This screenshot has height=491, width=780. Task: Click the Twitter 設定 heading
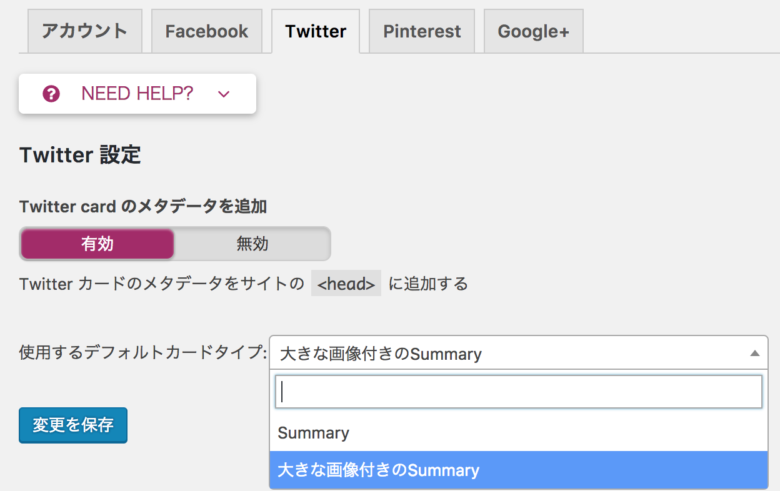point(80,155)
